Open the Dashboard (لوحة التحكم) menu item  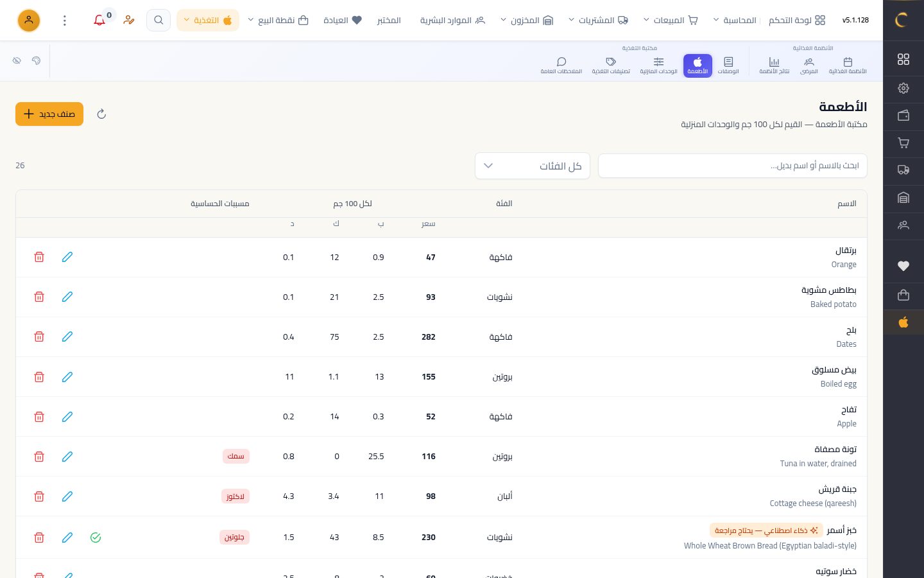point(797,21)
